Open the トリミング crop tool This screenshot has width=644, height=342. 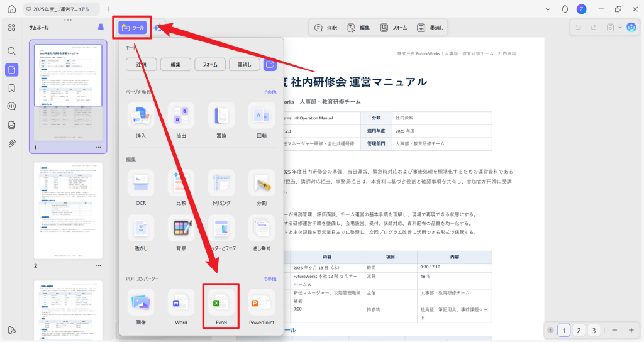(221, 188)
